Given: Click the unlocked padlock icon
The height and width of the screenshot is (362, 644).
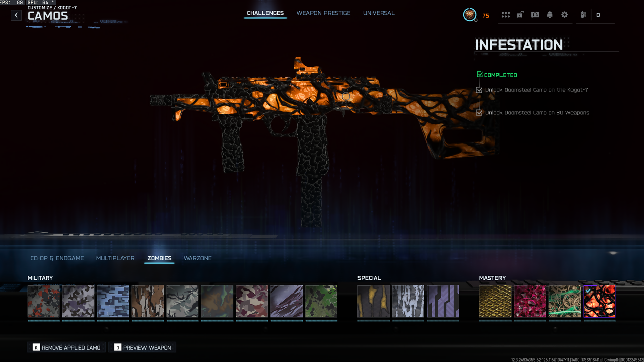Looking at the screenshot, I should pos(520,15).
